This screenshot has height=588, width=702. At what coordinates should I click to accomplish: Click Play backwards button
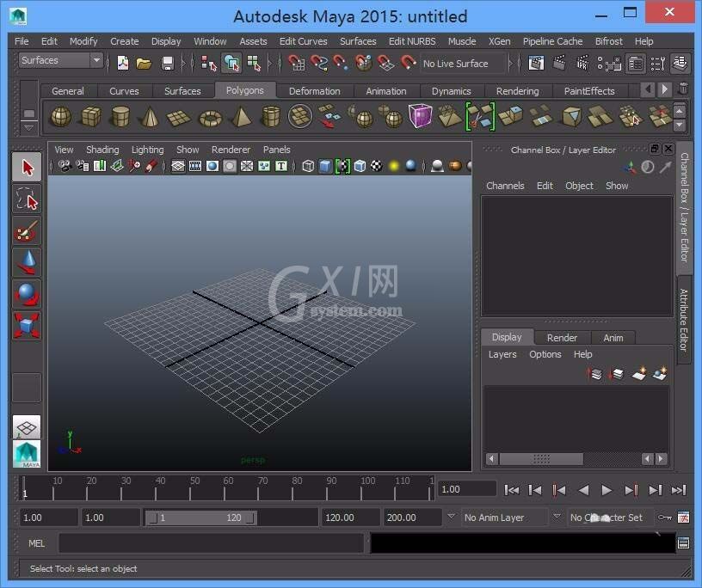coord(583,491)
